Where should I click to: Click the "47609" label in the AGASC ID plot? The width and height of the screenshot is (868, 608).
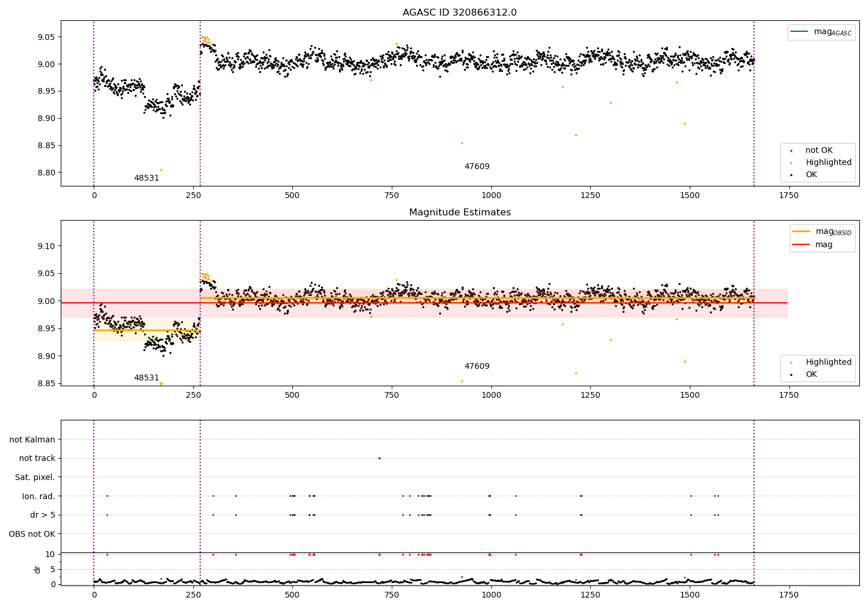tap(477, 167)
